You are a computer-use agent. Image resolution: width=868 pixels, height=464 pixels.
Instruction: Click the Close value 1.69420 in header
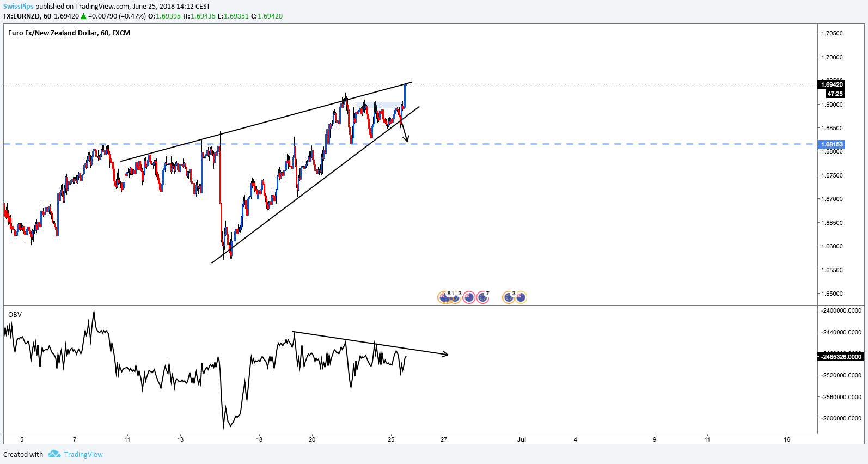pyautogui.click(x=270, y=16)
